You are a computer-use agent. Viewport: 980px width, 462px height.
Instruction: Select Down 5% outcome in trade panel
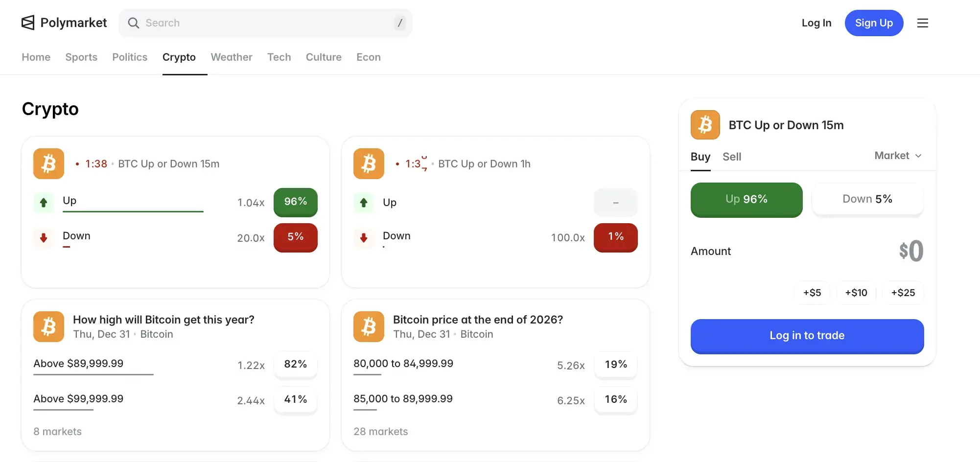(x=867, y=199)
